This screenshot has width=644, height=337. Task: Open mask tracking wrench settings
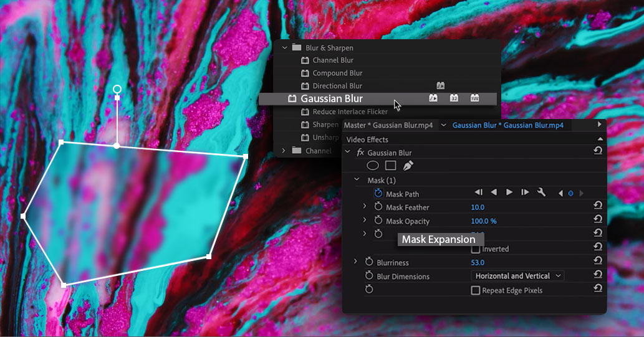[x=541, y=192]
